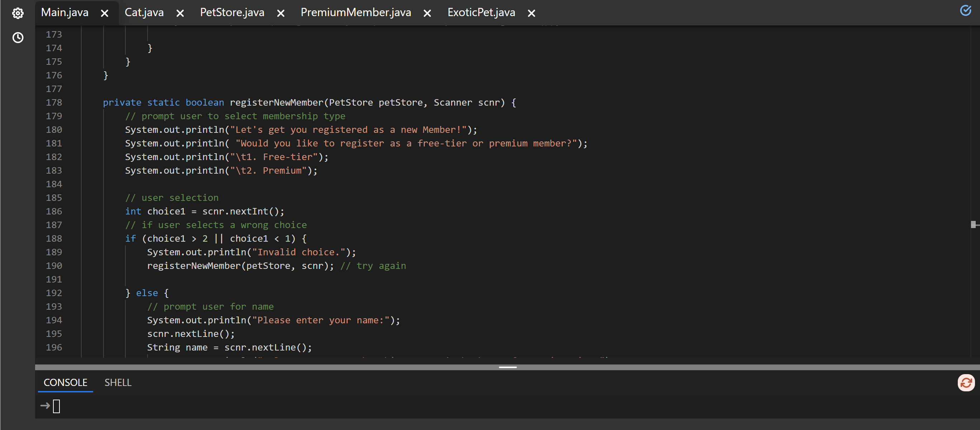Click the console prompt input area
The image size is (980, 430).
pos(56,406)
